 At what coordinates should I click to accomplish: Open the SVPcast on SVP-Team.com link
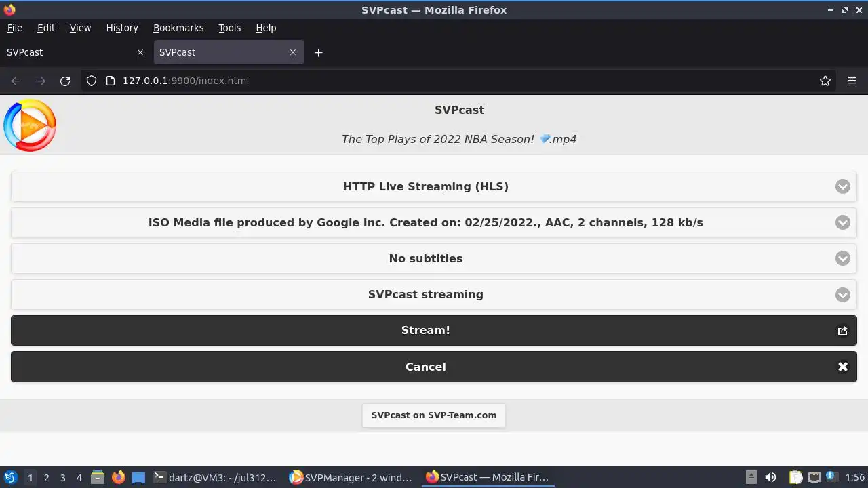(434, 415)
